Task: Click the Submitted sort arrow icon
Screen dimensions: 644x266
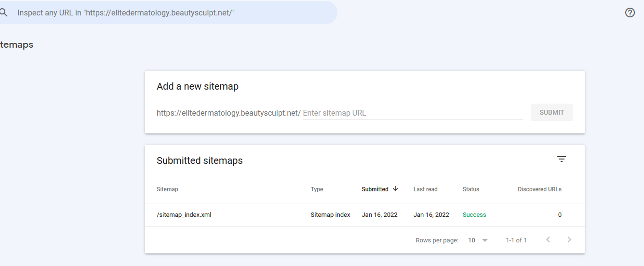Action: point(395,189)
